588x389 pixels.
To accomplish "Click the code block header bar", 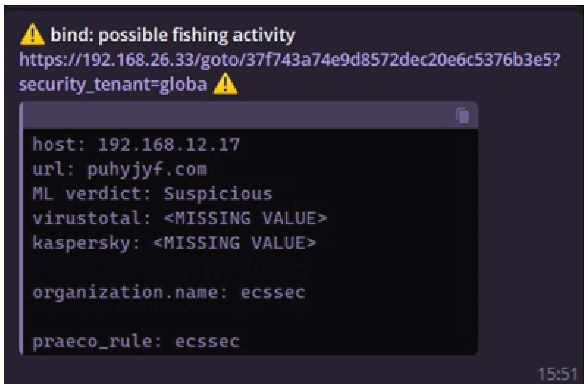I will pos(238,116).
